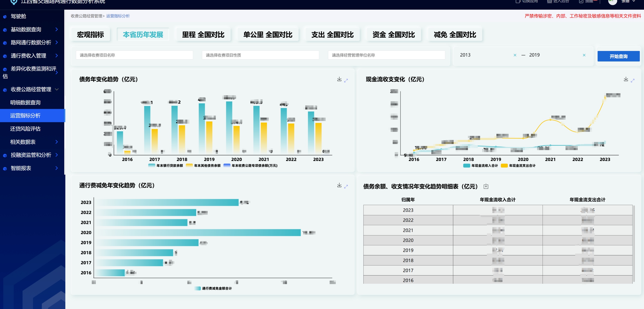Viewport: 644px width, 309px height.
Task: Open the 驾驶舱 sidebar item
Action: coord(32,16)
